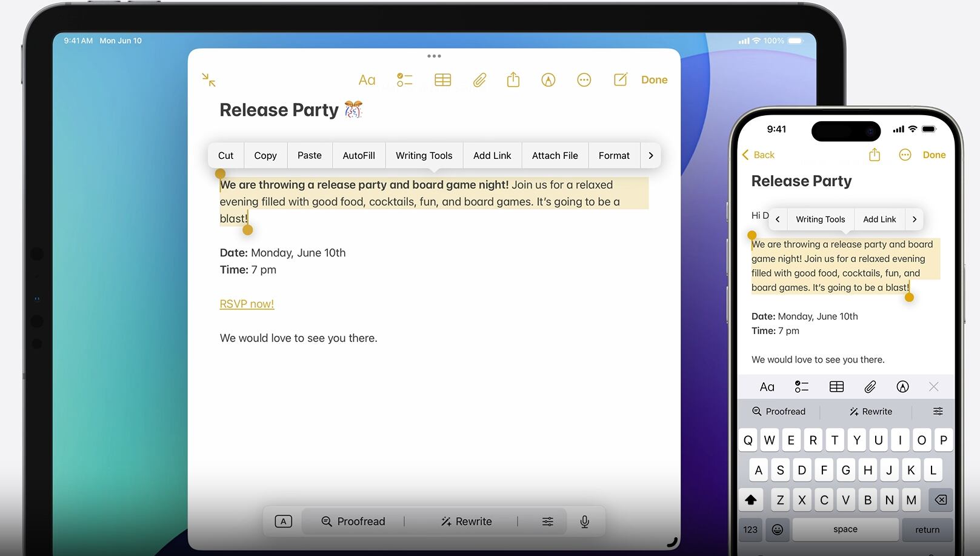The image size is (980, 556).
Task: Open writing options sliders icon on iPhone
Action: (938, 412)
